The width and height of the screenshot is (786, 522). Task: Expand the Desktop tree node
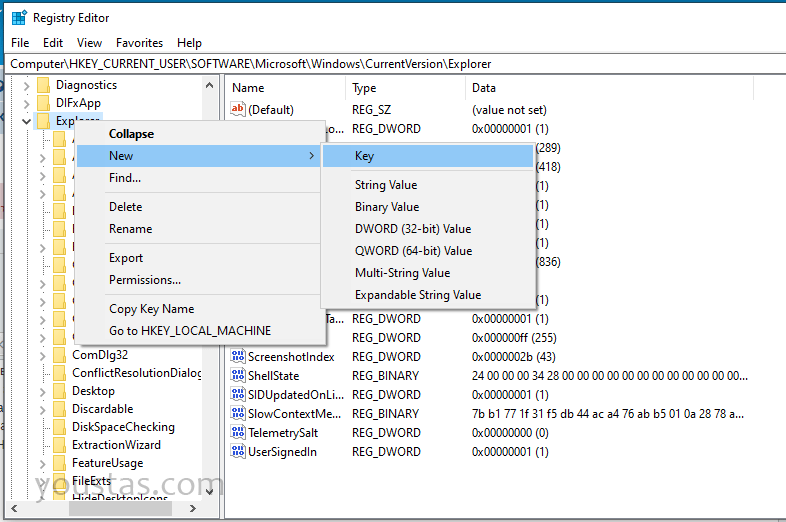(43, 392)
